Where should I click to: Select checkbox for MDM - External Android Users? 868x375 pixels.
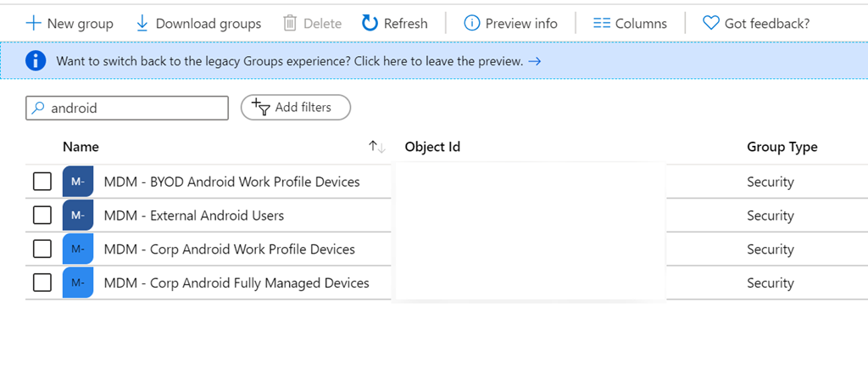tap(42, 215)
